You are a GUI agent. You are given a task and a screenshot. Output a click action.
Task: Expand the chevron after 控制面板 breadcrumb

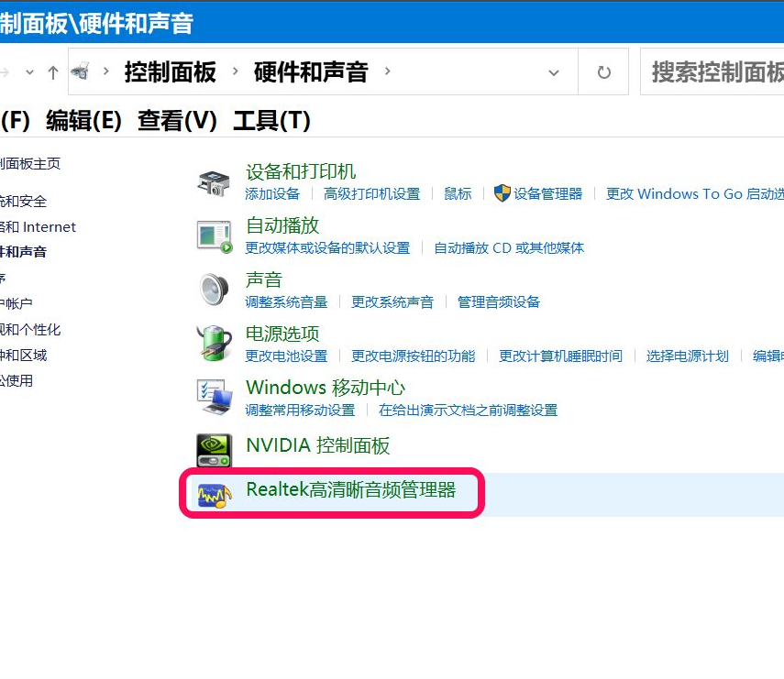coord(236,71)
